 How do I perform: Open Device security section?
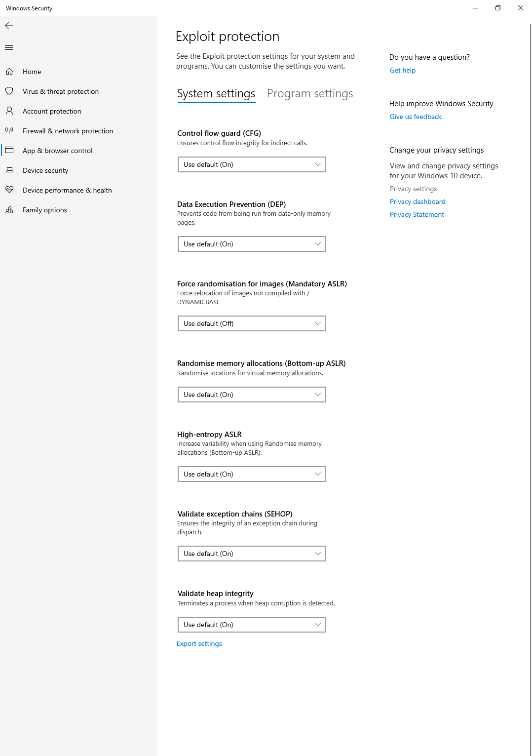pyautogui.click(x=45, y=170)
